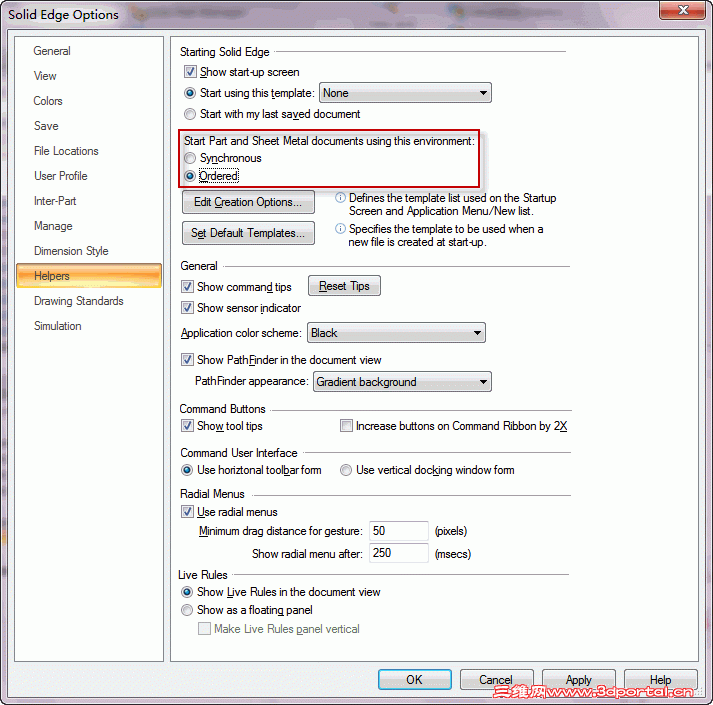Screen dimensions: 713x705
Task: Select Use vertical docking window form
Action: [x=346, y=470]
